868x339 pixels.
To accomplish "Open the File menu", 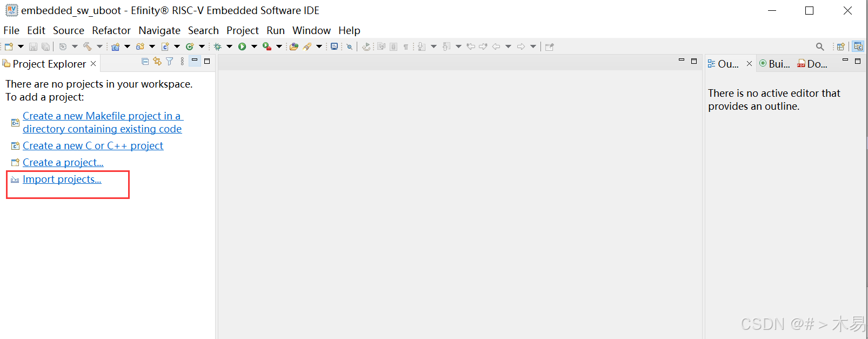I will point(11,30).
